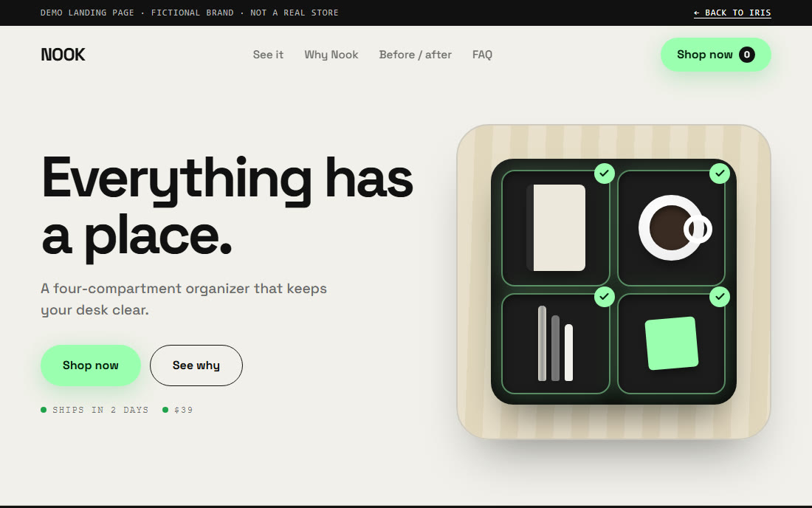Viewport: 812px width, 508px height.
Task: Click the notebook in the organizer
Action: tap(556, 227)
